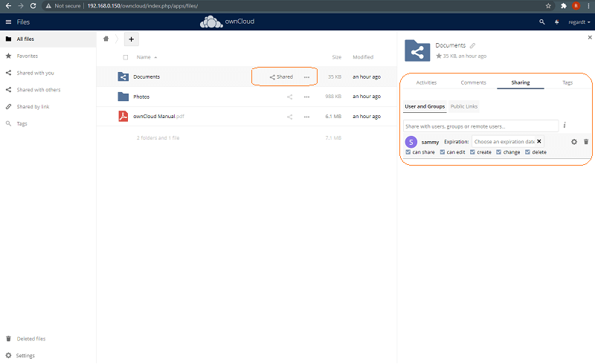The image size is (595, 364).
Task: Go to home folder breadcrumb icon
Action: tap(106, 39)
